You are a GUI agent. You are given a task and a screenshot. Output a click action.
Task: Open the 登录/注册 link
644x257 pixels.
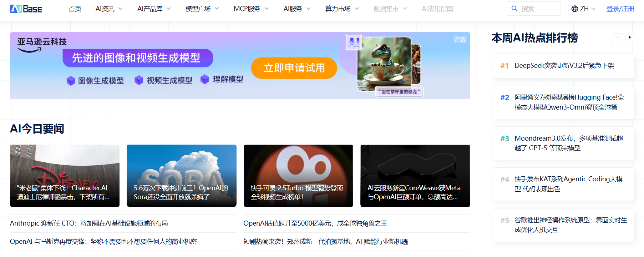tap(620, 9)
